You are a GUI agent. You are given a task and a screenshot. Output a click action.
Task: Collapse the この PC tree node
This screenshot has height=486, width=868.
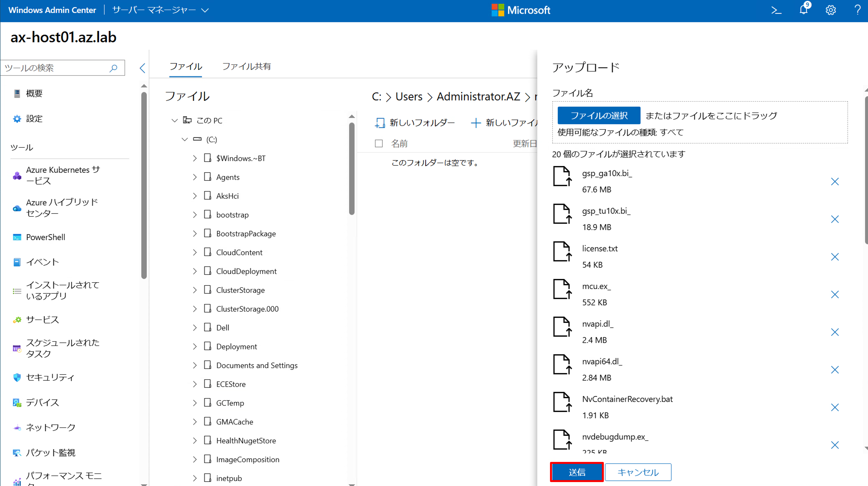click(175, 120)
